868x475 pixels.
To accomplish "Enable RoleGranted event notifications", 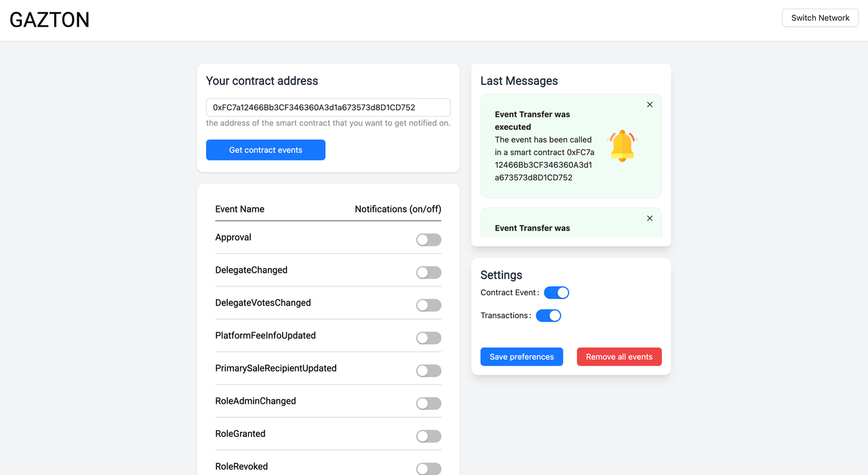I will (x=429, y=436).
